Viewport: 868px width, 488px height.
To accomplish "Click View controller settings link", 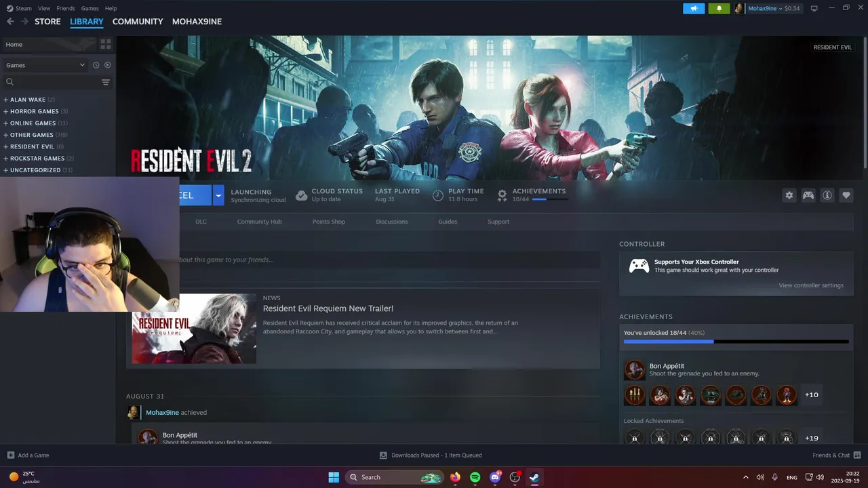I will 811,285.
